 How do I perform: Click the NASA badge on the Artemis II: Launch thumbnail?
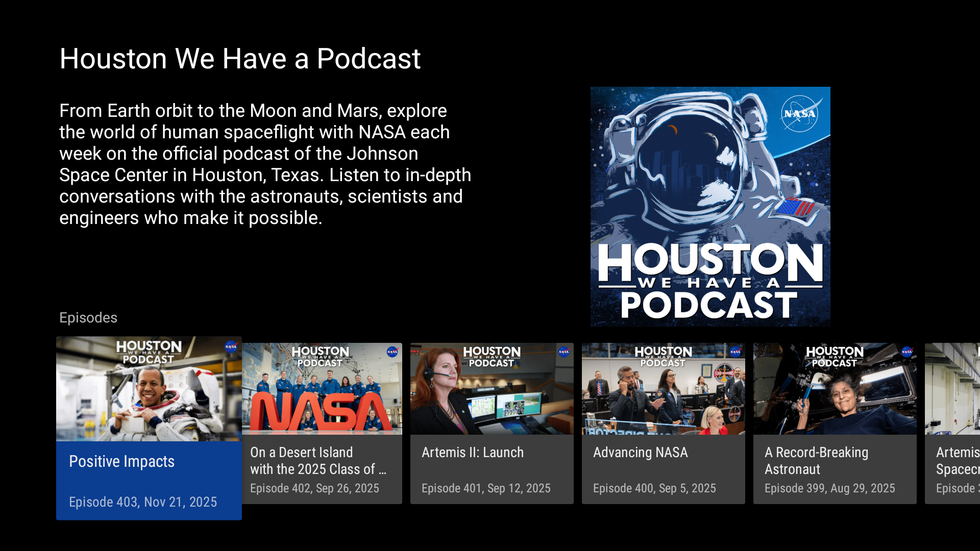[x=564, y=352]
